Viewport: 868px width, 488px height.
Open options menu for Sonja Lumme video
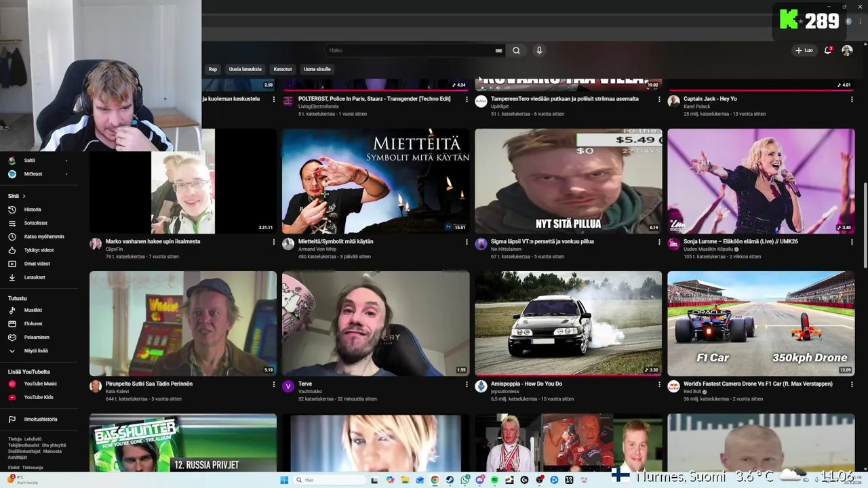(x=852, y=242)
